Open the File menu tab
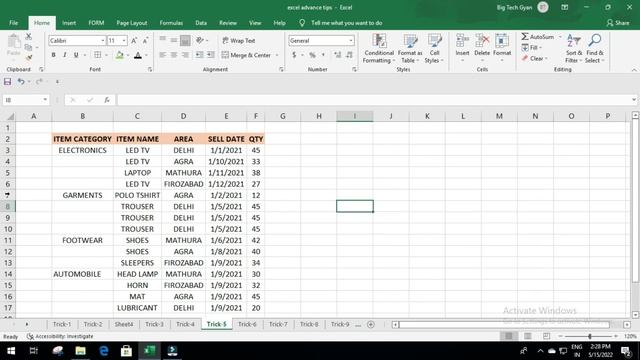Image resolution: width=640 pixels, height=360 pixels. pyautogui.click(x=13, y=23)
